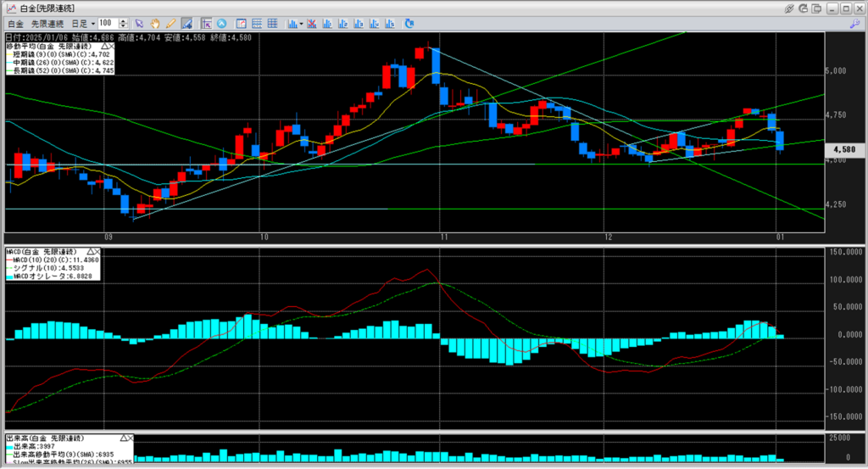Open the chart type dropdown arrow
The image size is (868, 469).
pyautogui.click(x=300, y=23)
